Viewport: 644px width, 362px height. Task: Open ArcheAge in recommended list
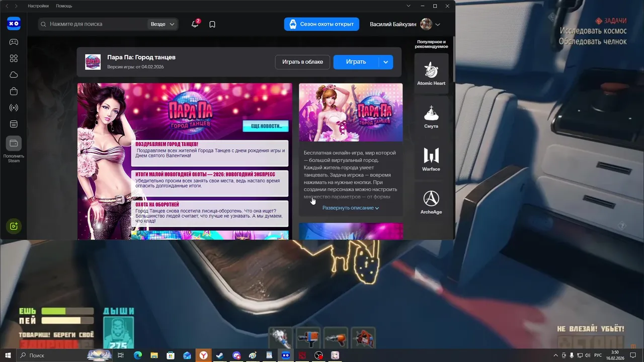[x=431, y=202]
